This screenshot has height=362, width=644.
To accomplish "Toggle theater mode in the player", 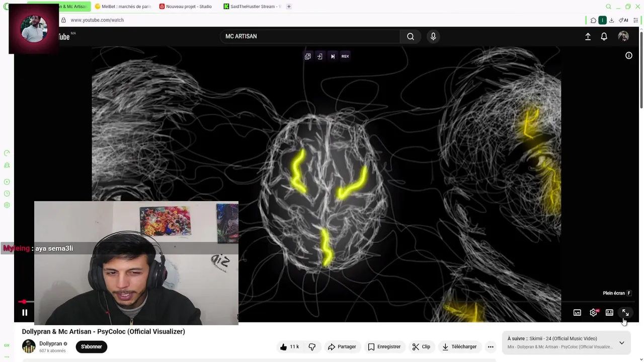I will (609, 313).
